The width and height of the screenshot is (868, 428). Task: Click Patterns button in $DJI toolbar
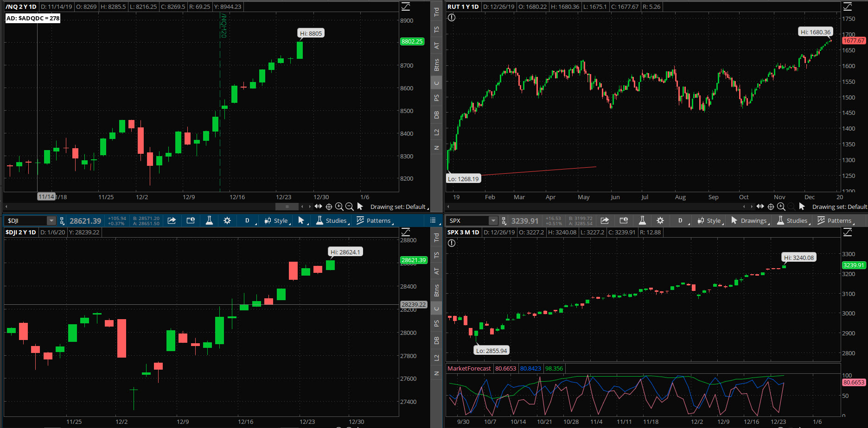point(375,220)
